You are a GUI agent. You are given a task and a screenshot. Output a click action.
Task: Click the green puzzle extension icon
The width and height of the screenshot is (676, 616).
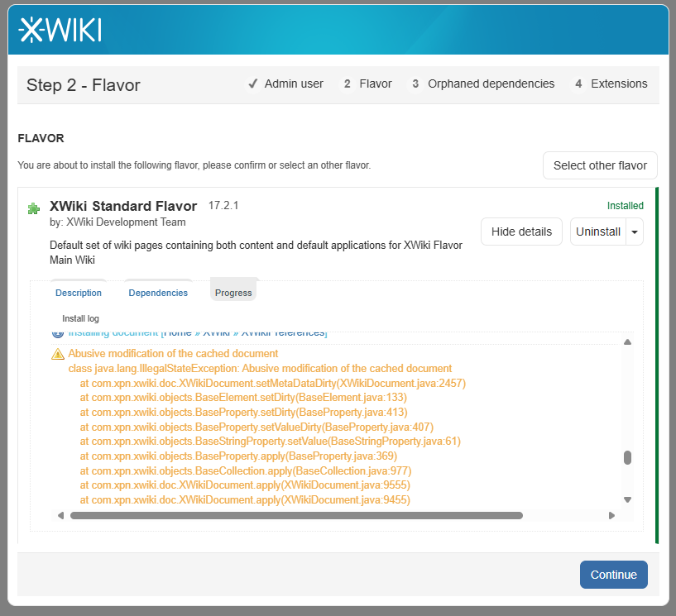pyautogui.click(x=34, y=209)
